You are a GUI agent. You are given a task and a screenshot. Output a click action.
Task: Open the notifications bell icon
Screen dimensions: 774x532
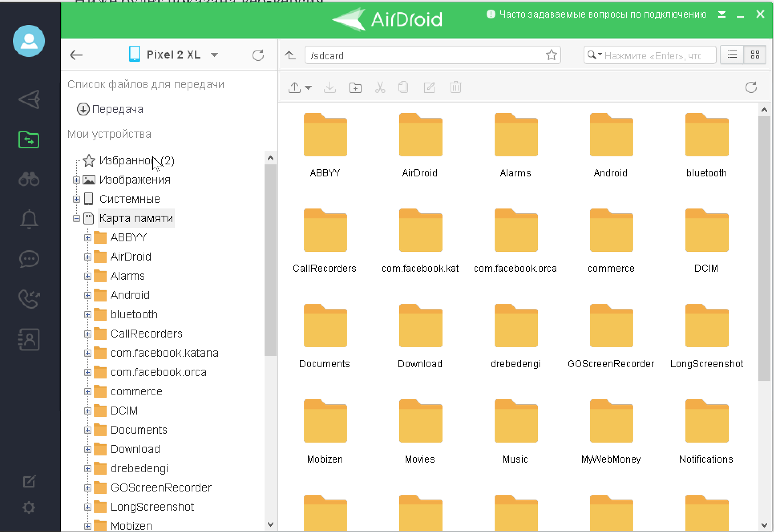29,219
